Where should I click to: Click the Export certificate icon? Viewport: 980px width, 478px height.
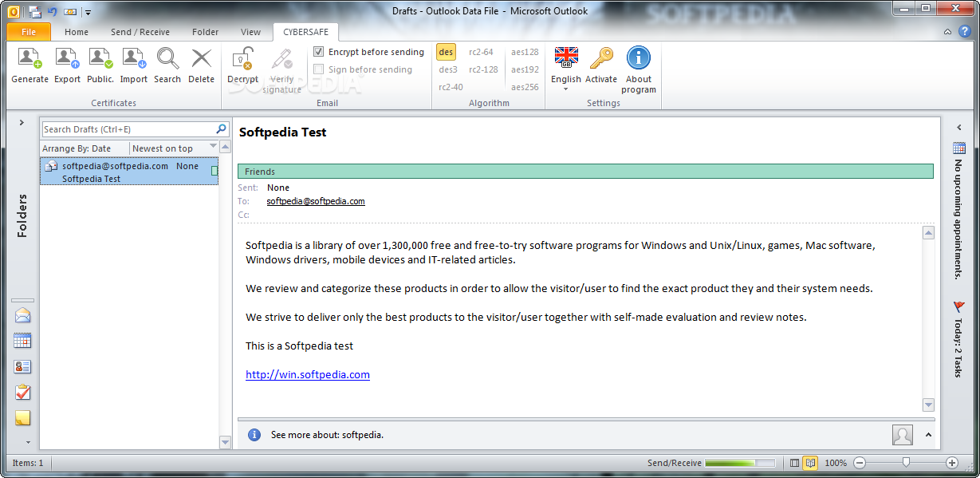67,59
